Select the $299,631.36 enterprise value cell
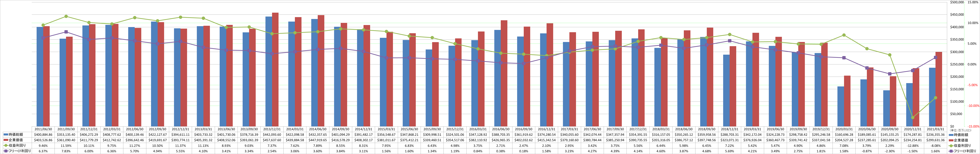980x154 pixels. (935, 140)
